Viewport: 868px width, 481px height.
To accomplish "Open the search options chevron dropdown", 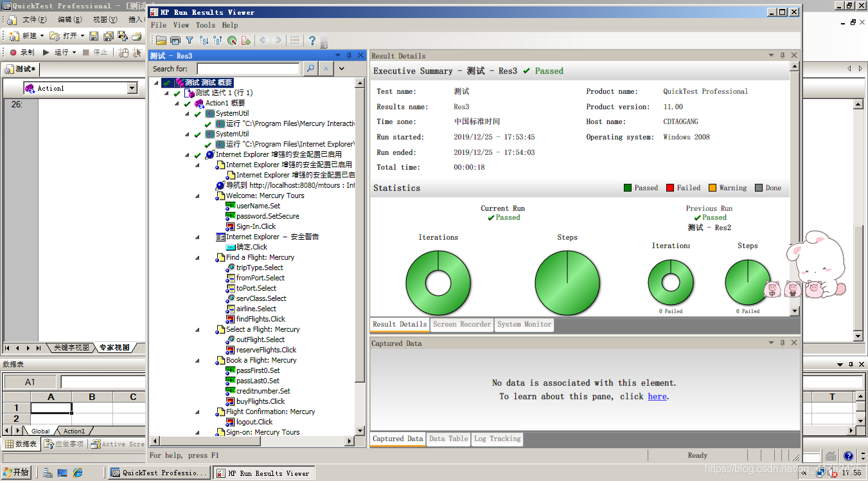I will (x=342, y=68).
